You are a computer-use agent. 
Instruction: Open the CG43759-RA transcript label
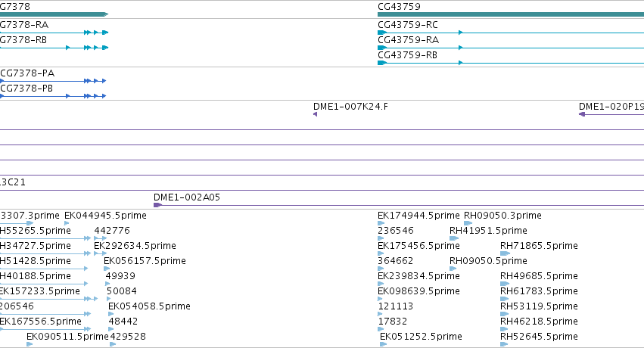(x=408, y=40)
